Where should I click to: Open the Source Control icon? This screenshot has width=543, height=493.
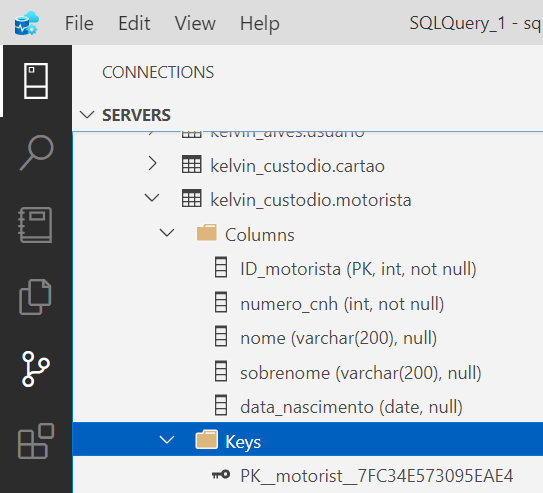point(36,369)
